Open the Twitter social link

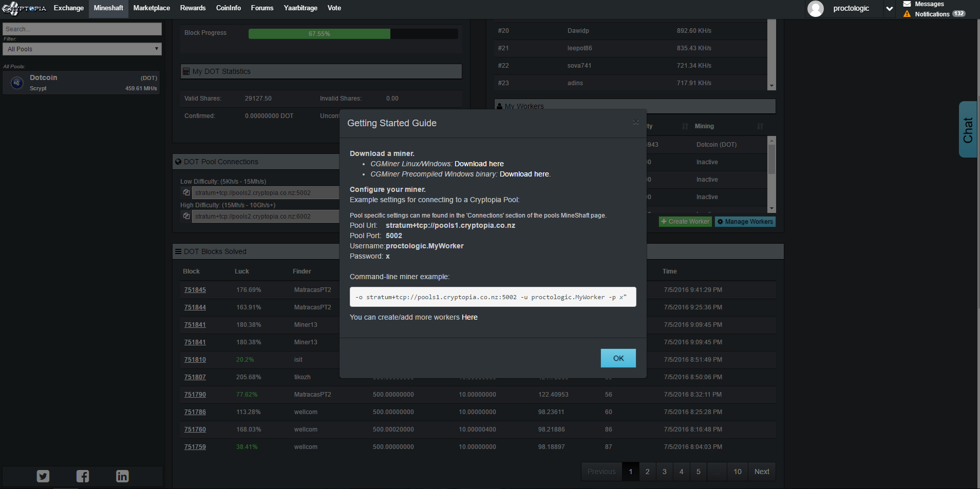point(43,476)
